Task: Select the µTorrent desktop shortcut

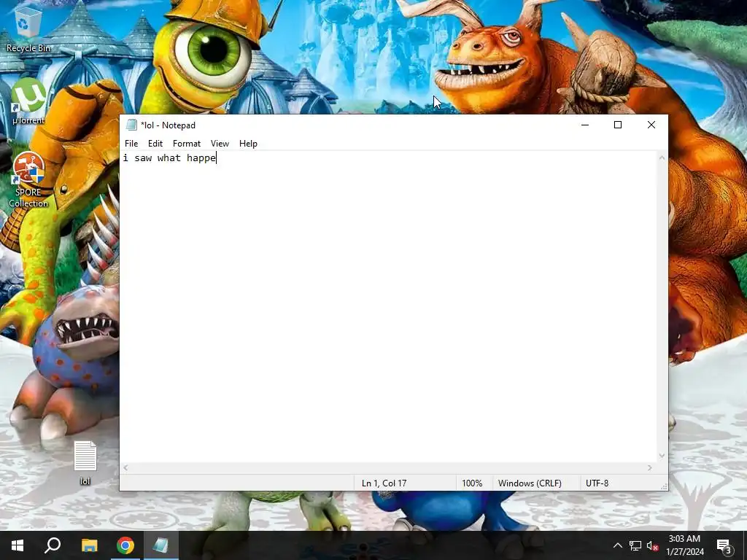Action: (28, 101)
